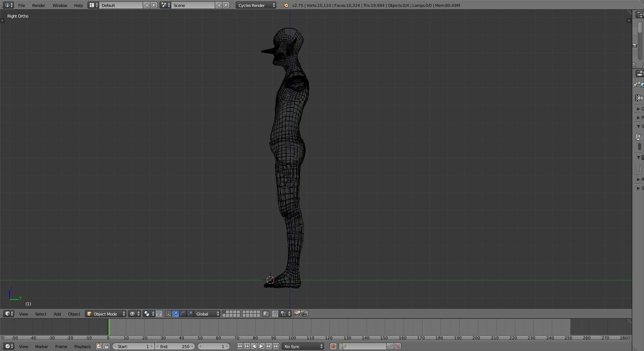Expand the 3D viewport tool shelf plus tab
The width and height of the screenshot is (644, 351).
coord(2,20)
